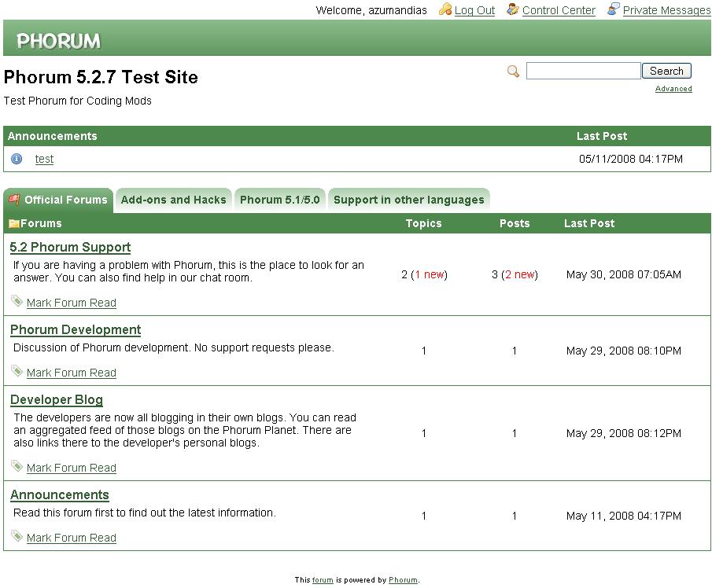Click the PHORUM logo
This screenshot has width=712, height=588.
(x=58, y=41)
